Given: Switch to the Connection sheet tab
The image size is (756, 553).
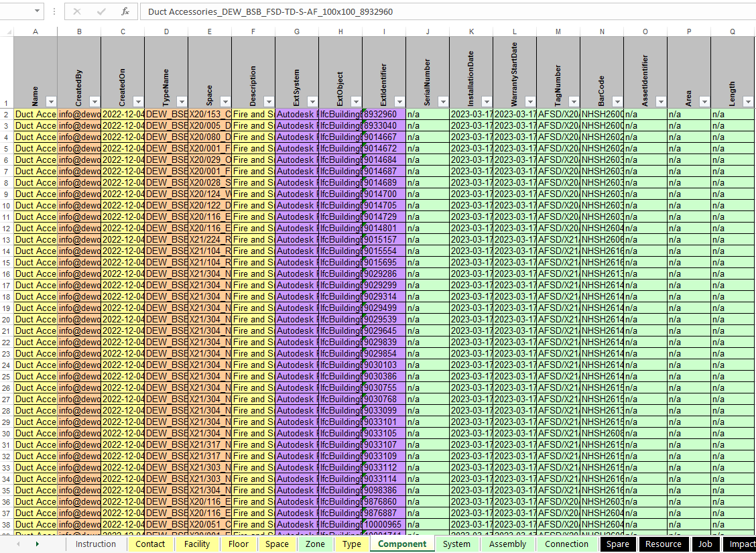Looking at the screenshot, I should pos(566,544).
